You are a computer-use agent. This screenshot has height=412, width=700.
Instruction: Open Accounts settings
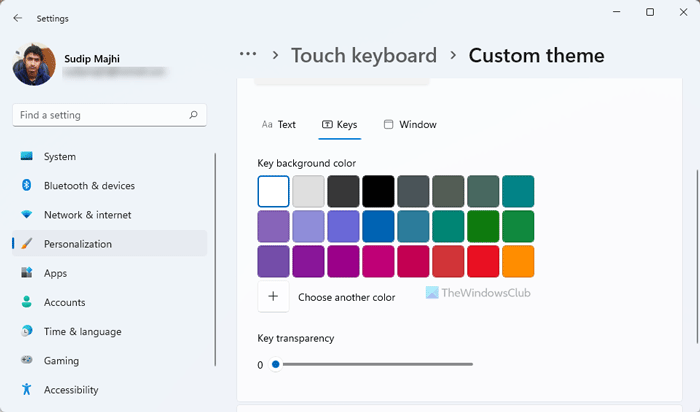click(64, 302)
